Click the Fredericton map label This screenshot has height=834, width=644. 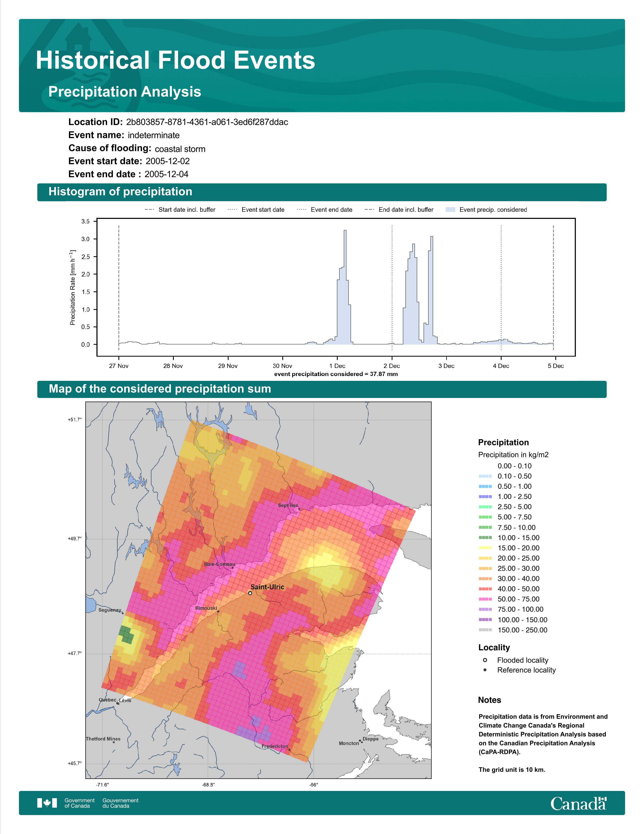pyautogui.click(x=275, y=746)
